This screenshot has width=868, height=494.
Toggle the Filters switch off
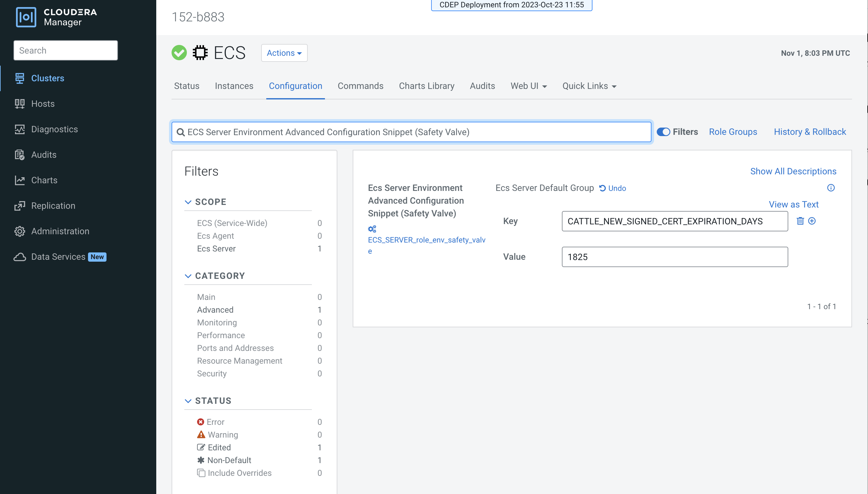(x=663, y=132)
